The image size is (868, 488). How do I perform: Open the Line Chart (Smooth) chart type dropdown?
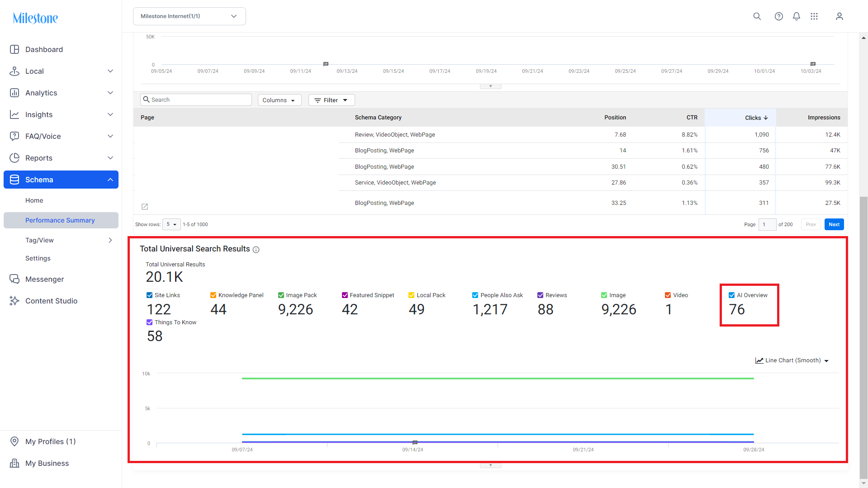click(x=792, y=360)
